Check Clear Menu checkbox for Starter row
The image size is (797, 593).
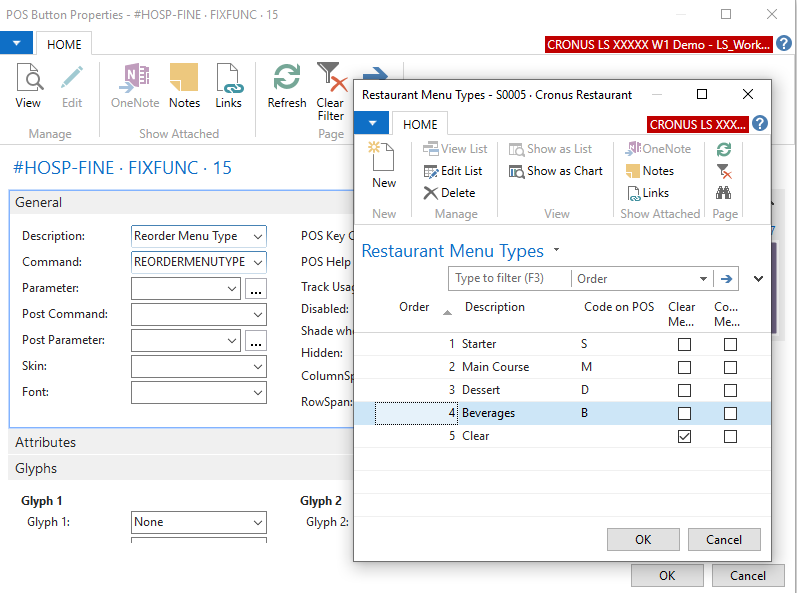[684, 344]
